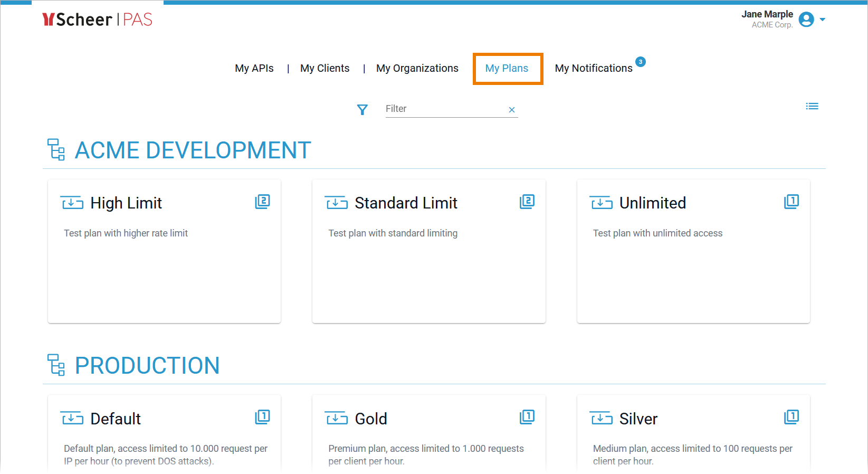
Task: Click the Scheer PAS logo
Action: point(97,20)
